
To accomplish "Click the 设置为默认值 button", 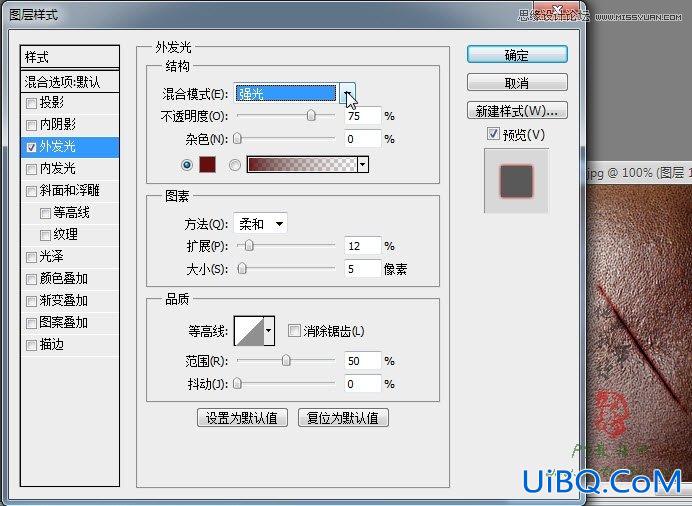I will (242, 417).
